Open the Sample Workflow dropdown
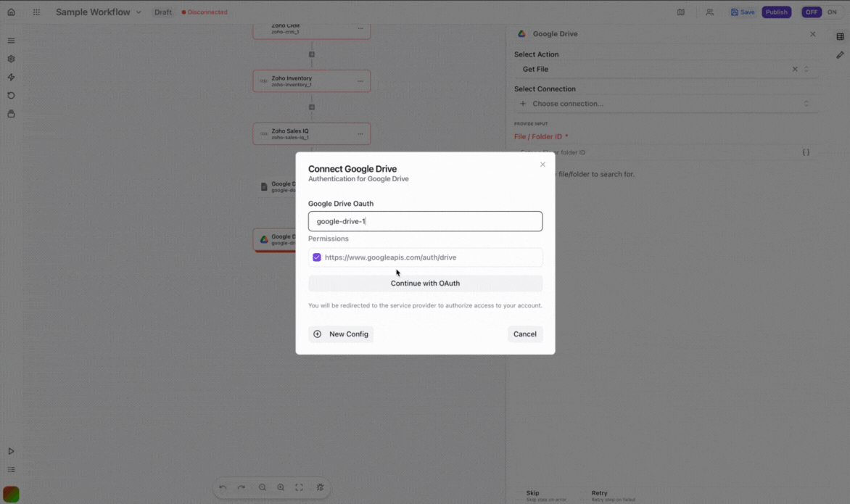The image size is (850, 504). pos(138,12)
